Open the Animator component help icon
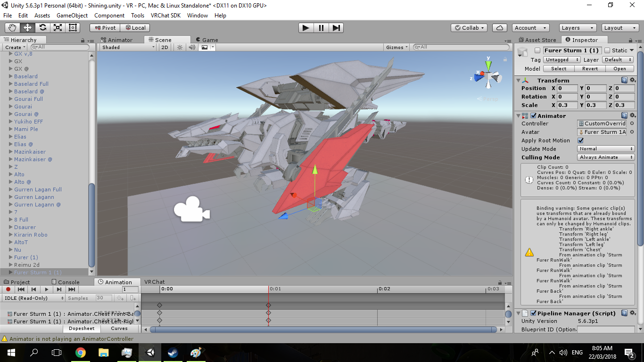644x362 pixels. pos(624,115)
